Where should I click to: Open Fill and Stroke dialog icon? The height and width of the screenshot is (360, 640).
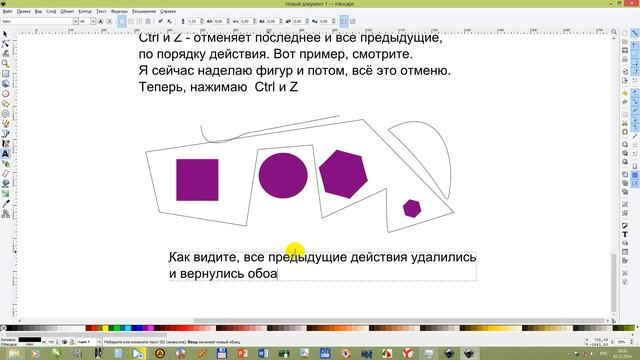[x=625, y=226]
